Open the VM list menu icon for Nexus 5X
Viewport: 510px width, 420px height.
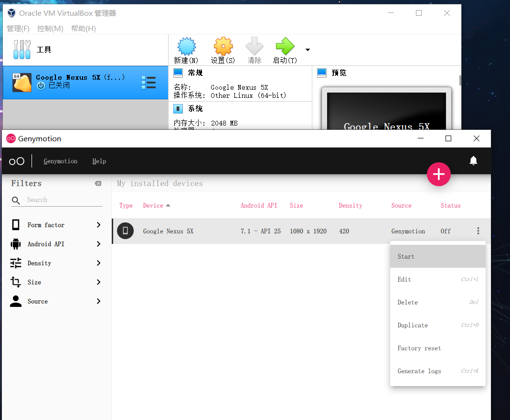[149, 83]
